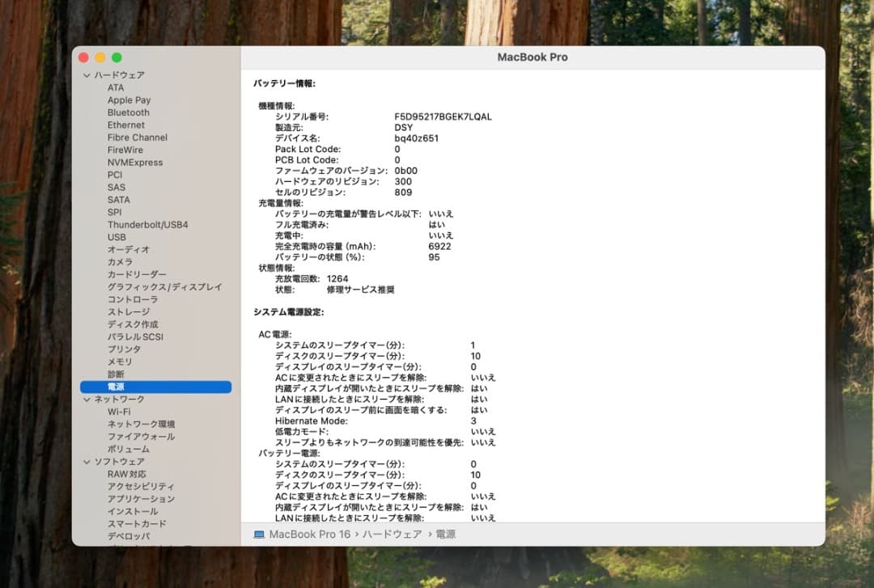Image resolution: width=874 pixels, height=588 pixels.
Task: Select the メモリ (Memory) section
Action: coord(119,362)
